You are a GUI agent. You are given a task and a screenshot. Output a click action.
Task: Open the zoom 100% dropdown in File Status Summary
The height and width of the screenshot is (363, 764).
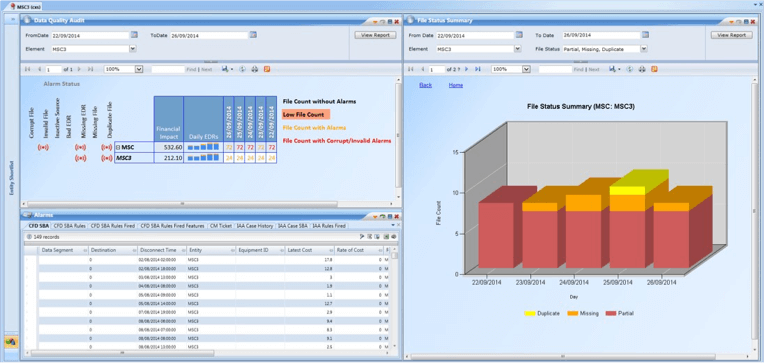click(x=526, y=69)
